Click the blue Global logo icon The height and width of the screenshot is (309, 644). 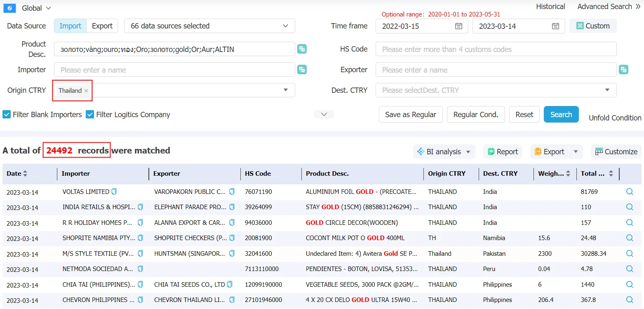(x=9, y=8)
